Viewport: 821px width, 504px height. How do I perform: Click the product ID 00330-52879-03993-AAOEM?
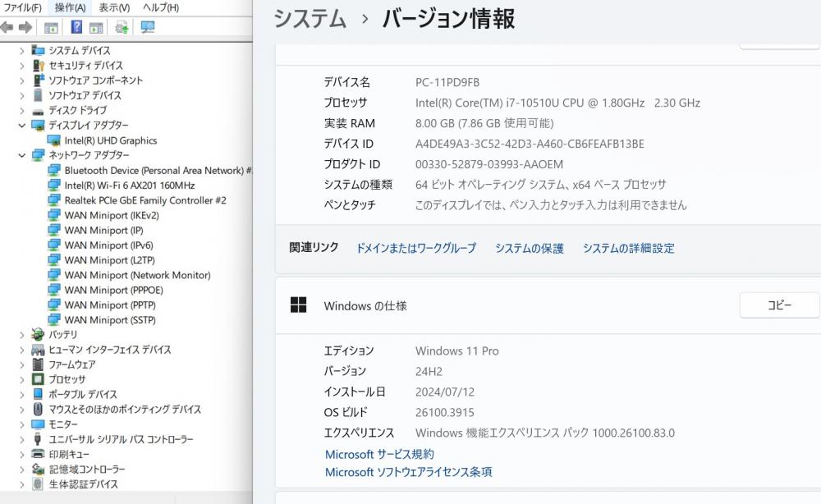point(489,164)
